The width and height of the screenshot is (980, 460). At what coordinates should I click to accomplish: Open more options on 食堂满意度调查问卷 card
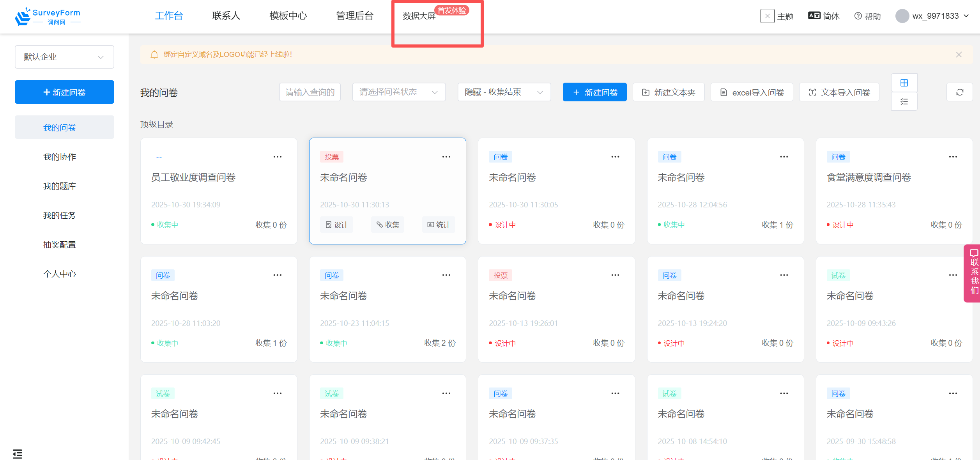pos(953,157)
